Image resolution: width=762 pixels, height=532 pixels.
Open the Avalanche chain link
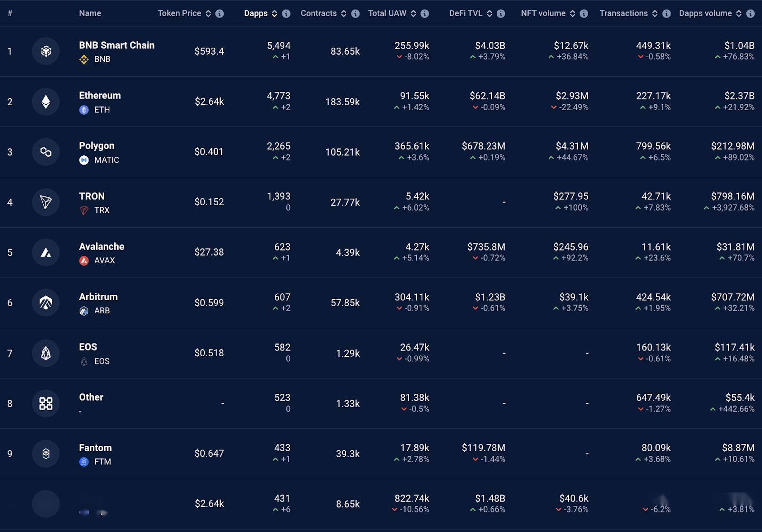[x=101, y=246]
